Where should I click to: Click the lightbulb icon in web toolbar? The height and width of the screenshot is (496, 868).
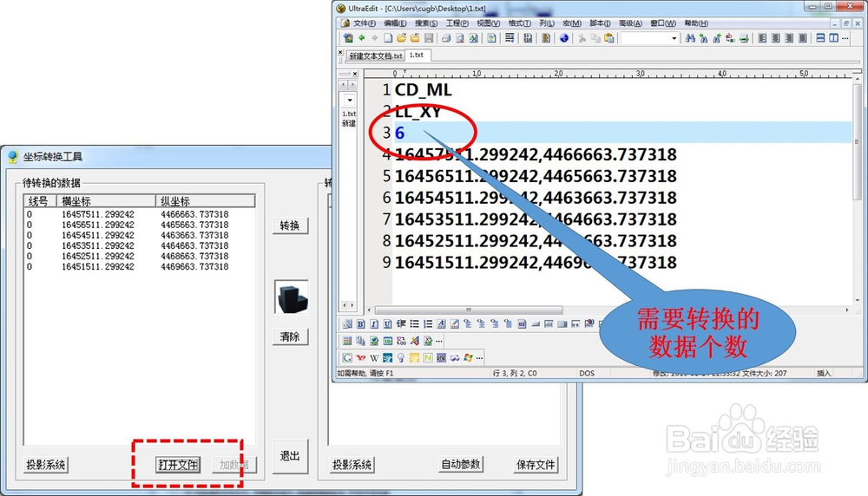tap(401, 358)
